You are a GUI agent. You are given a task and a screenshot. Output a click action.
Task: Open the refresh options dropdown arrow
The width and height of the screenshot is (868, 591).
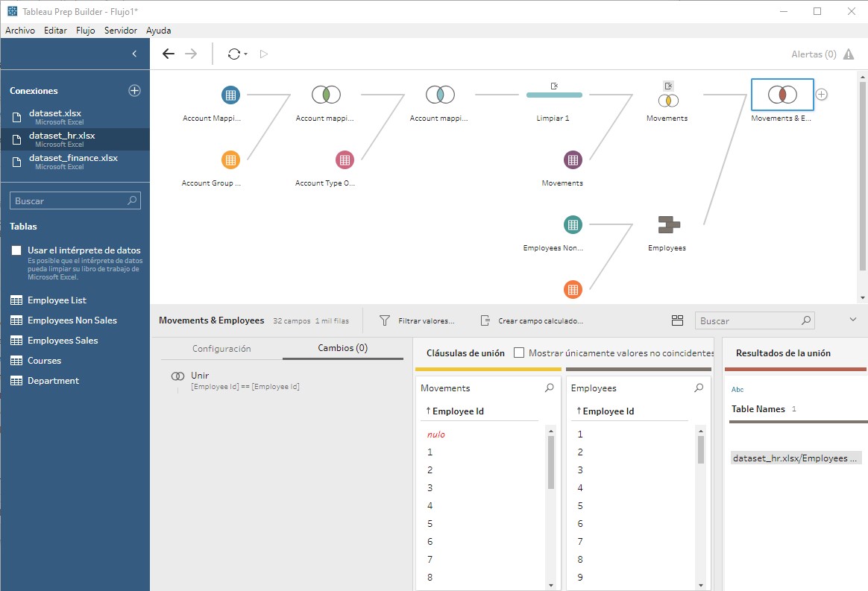coord(246,54)
